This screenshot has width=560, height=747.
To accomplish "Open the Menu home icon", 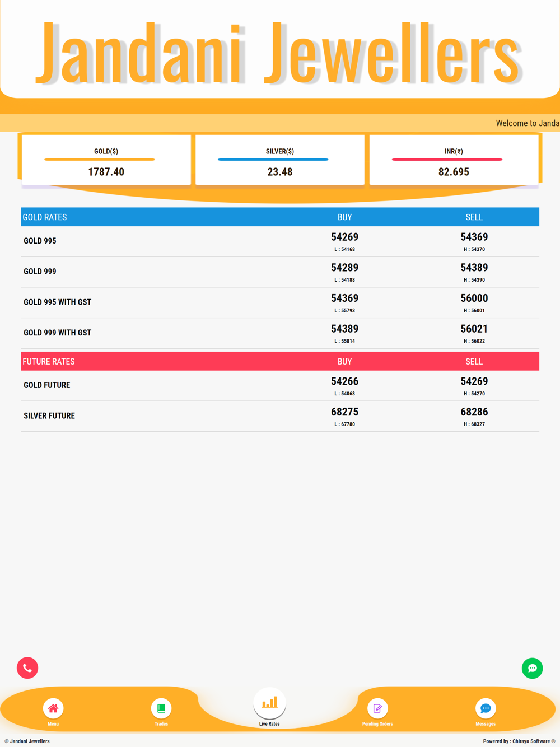I will 53,708.
